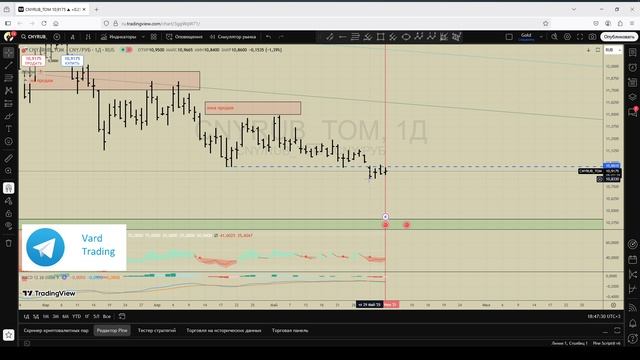The image size is (640, 360).
Task: Open the Trading Panel (Торговая панель) tab
Action: [290, 331]
